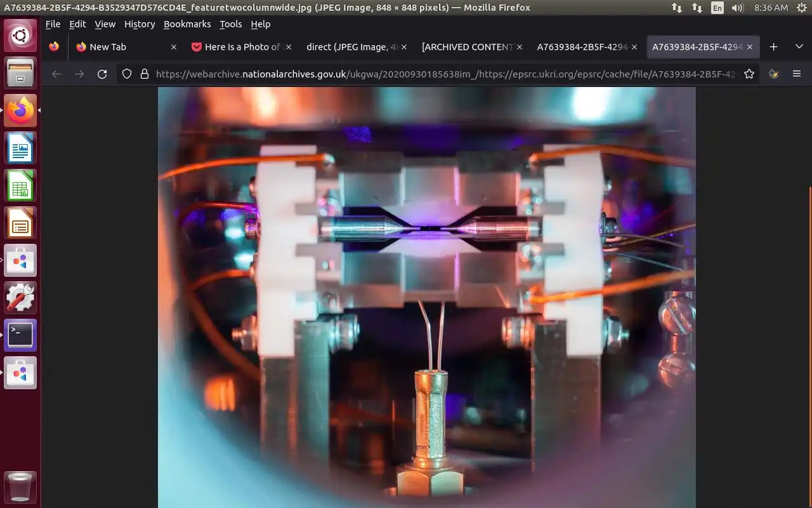Close the ARCHIVED CONTENT tab
Screen dimensions: 812x508
pos(520,47)
